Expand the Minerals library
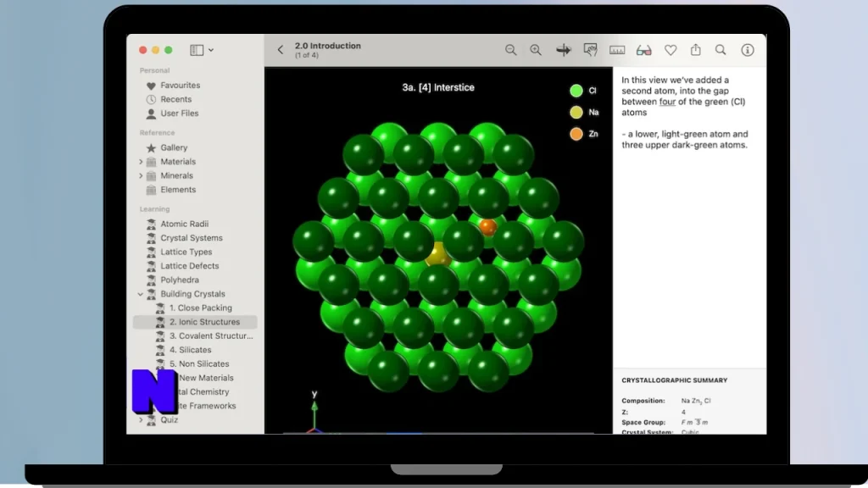868x488 pixels. tap(141, 175)
